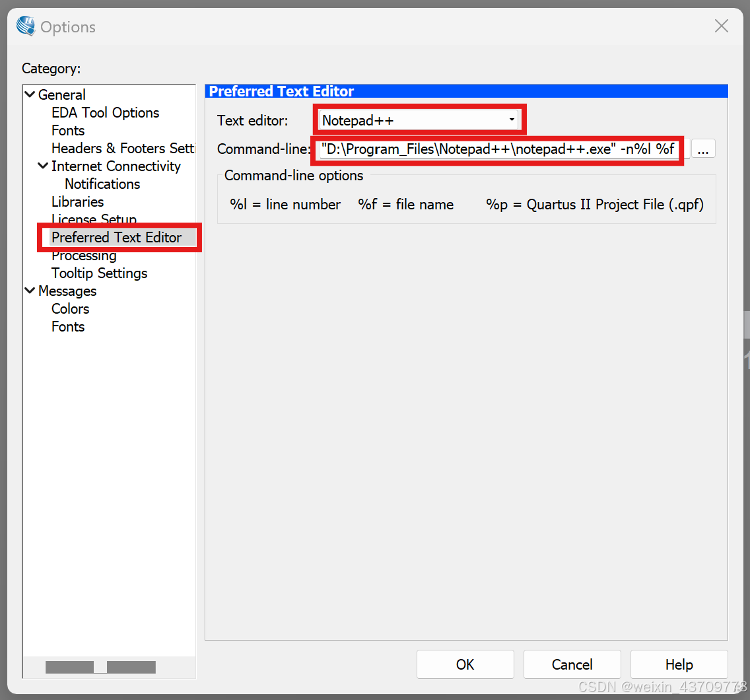Select Libraries category

[77, 201]
